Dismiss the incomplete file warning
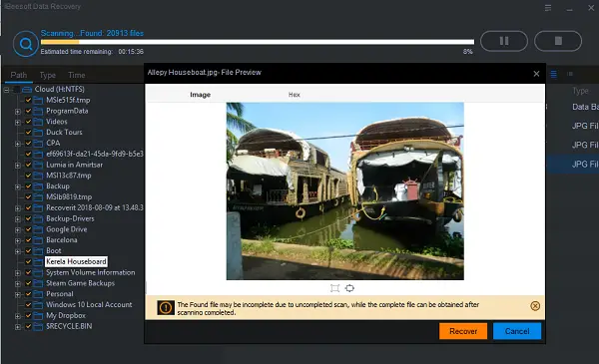The height and width of the screenshot is (364, 599). click(x=535, y=305)
